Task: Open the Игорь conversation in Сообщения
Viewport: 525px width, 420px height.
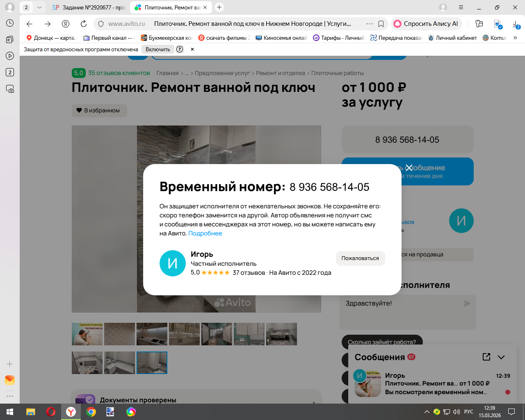Action: tap(433, 384)
